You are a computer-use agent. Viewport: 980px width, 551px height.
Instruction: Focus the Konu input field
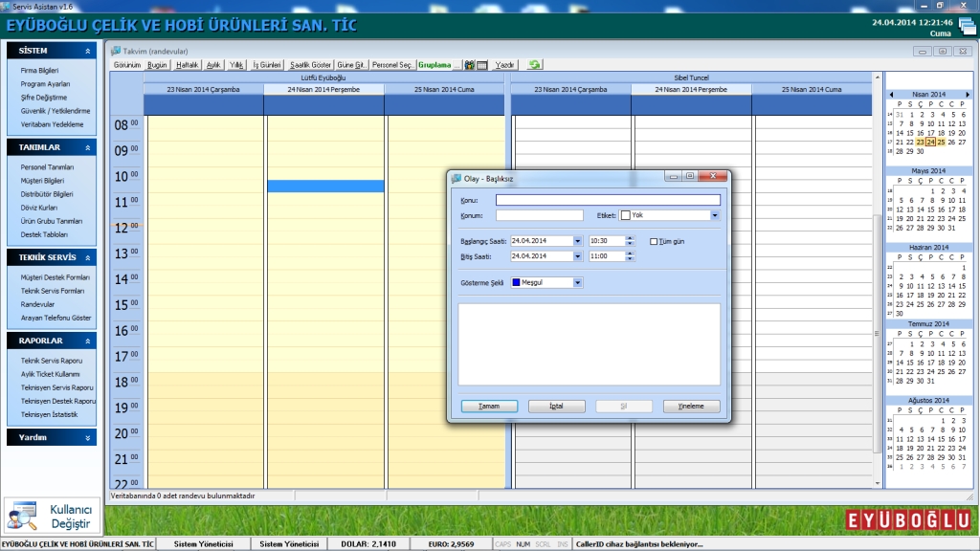point(608,200)
